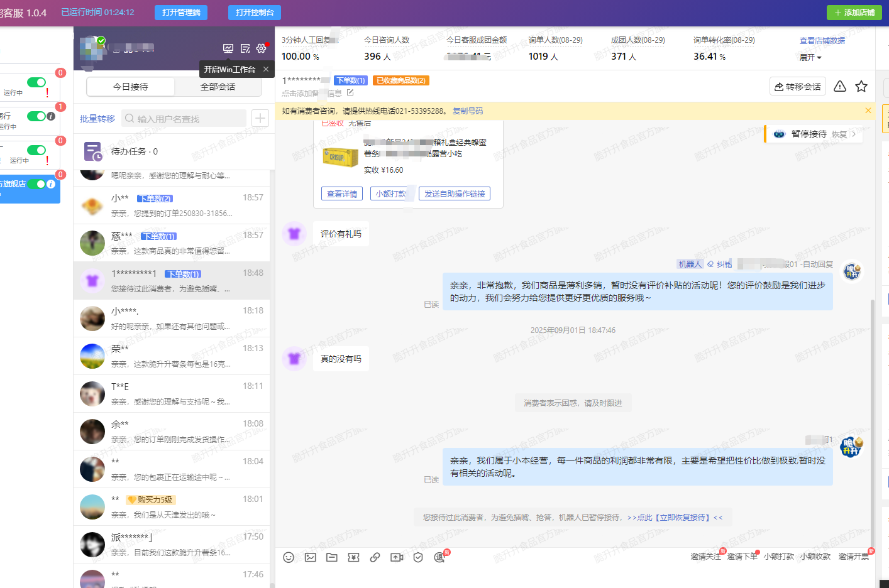Click the 转移会话 button
This screenshot has height=588, width=889.
click(798, 87)
